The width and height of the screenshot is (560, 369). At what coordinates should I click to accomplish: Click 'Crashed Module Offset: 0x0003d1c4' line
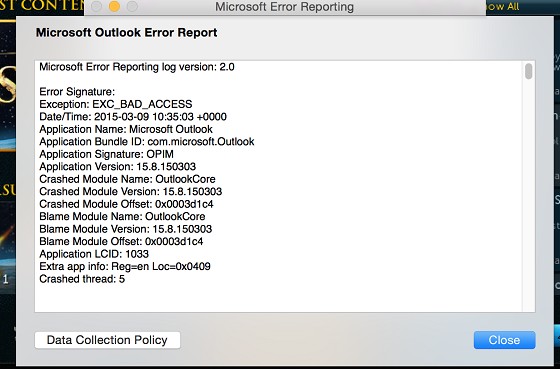click(x=126, y=204)
